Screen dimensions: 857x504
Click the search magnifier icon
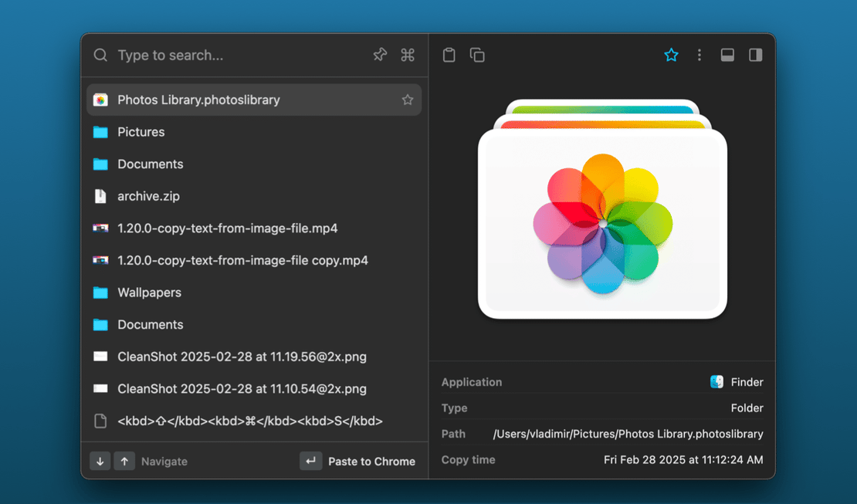point(100,56)
